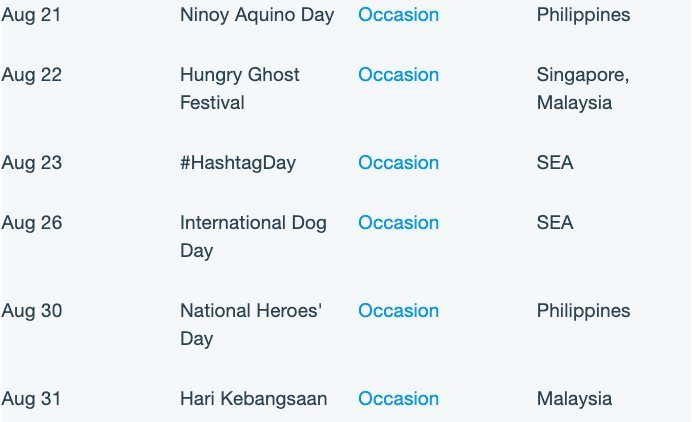Open Occasion link for International Dog Day
Image resolution: width=692 pixels, height=422 pixels.
point(398,222)
